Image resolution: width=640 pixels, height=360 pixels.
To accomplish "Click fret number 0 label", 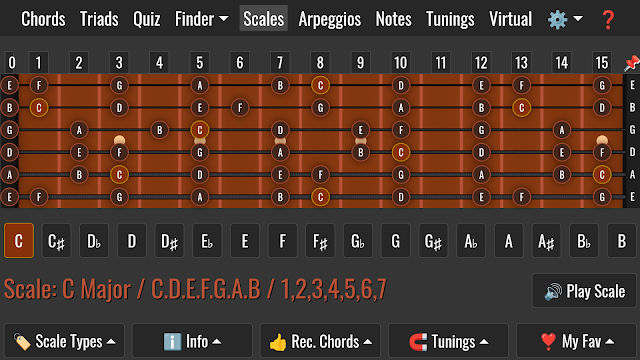I will point(11,63).
